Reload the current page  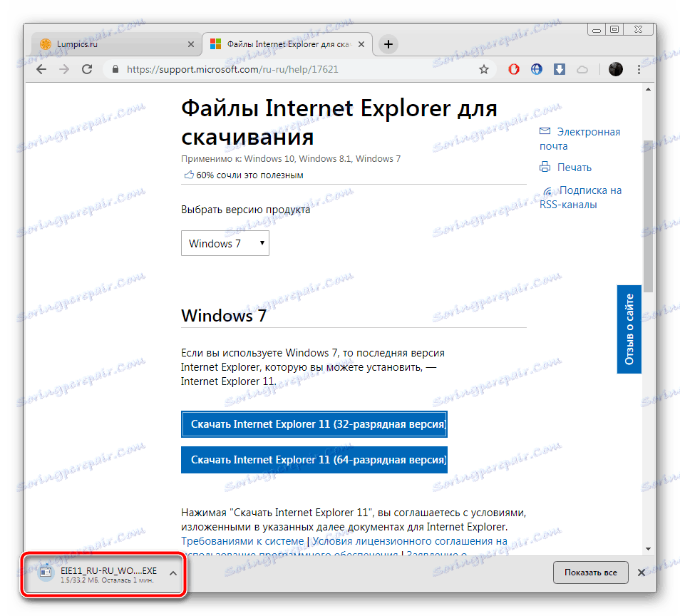pos(87,69)
